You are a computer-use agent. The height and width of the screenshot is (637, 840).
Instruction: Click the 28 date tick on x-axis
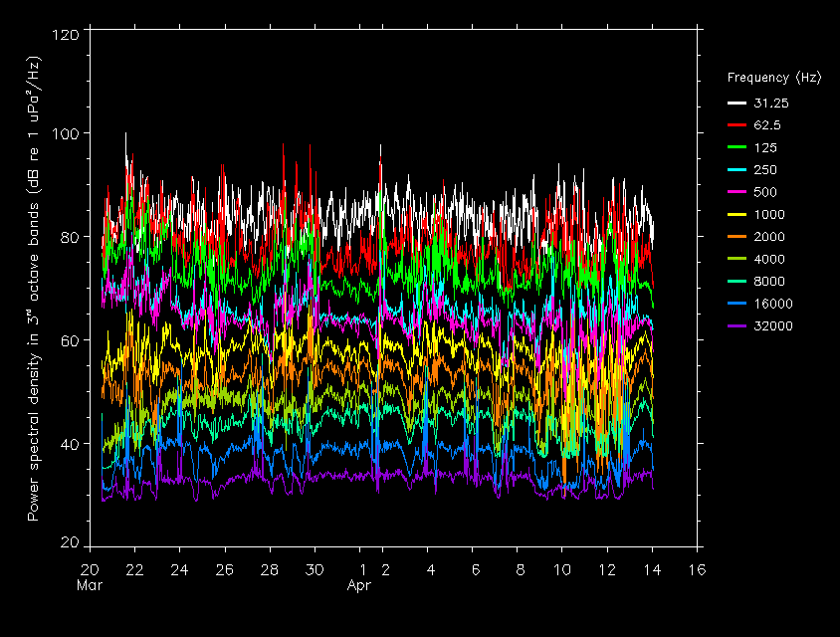point(270,569)
